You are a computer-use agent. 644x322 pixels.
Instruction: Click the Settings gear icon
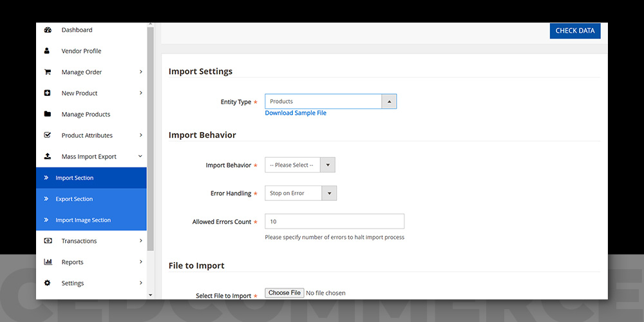[47, 283]
